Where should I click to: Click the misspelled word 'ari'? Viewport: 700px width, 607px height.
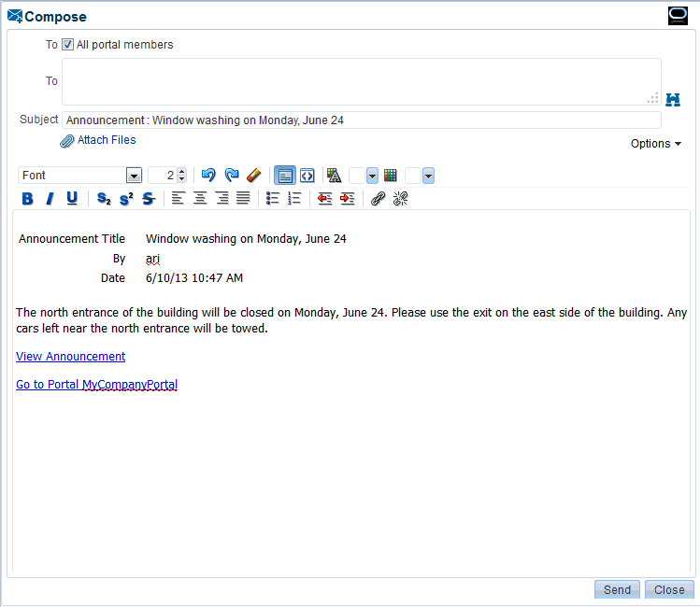coord(152,259)
